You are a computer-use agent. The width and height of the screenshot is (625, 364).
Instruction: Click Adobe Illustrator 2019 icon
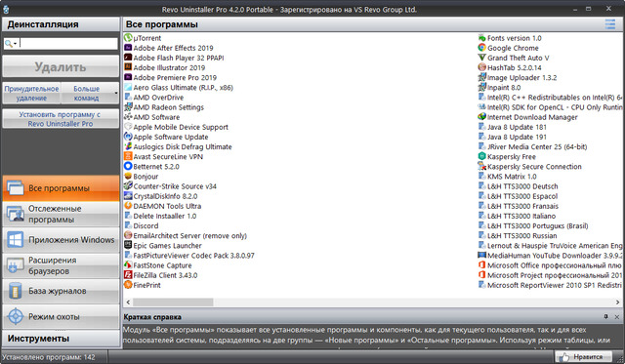[x=128, y=67]
